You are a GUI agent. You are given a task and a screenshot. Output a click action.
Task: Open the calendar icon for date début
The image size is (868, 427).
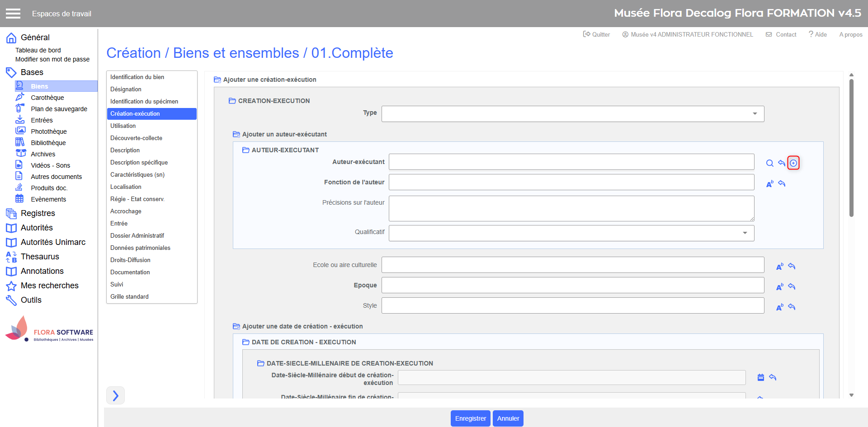pyautogui.click(x=761, y=377)
